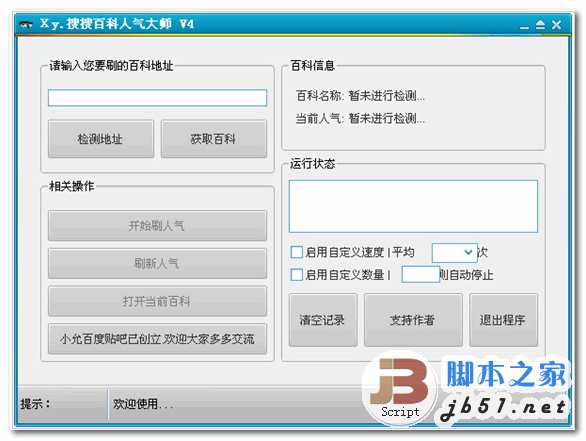This screenshot has height=441, width=586.
Task: Click the 清空记录 button
Action: pyautogui.click(x=323, y=320)
